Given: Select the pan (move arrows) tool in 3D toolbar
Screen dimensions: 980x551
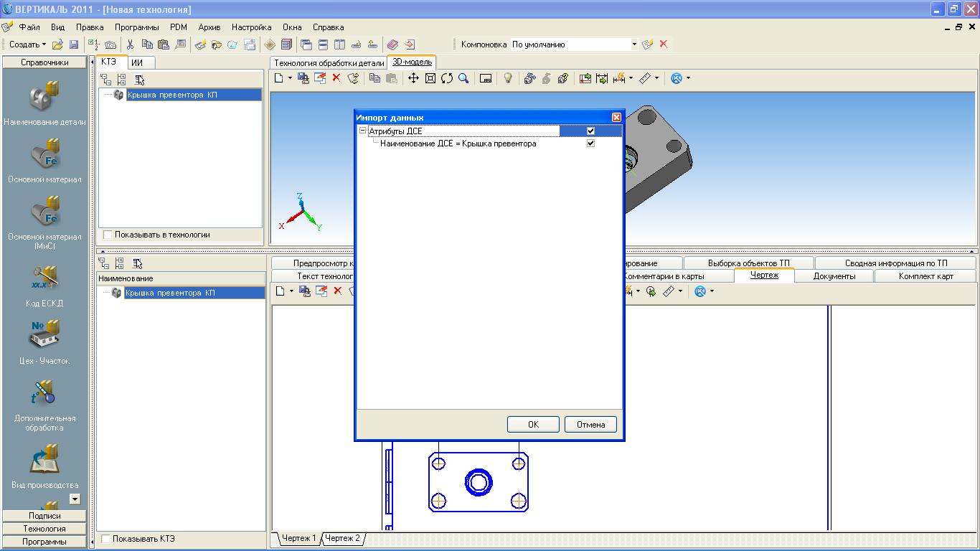Looking at the screenshot, I should tap(413, 78).
